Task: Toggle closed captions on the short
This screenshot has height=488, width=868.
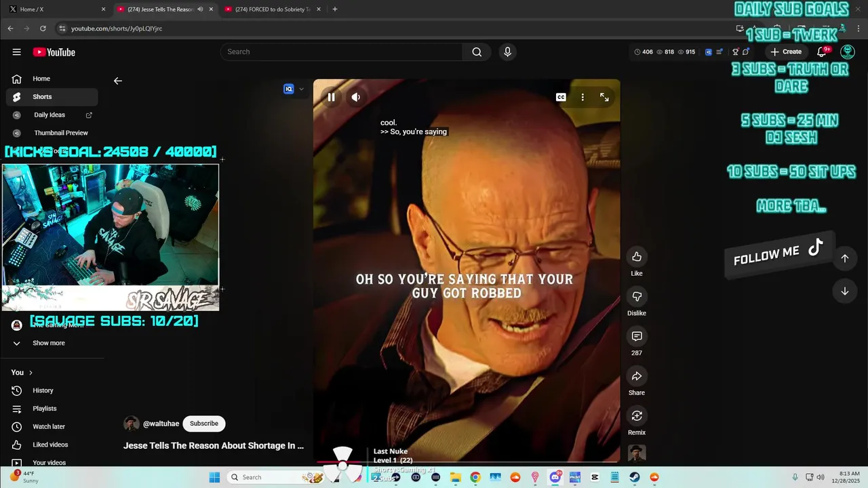Action: 561,97
